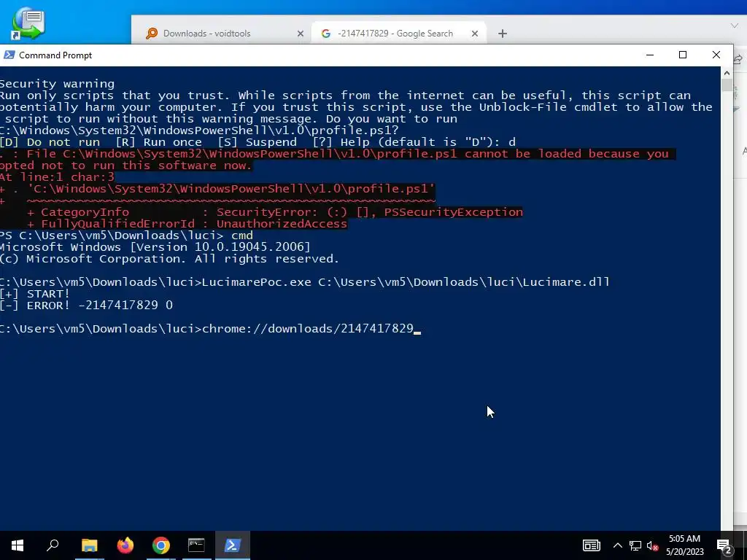Click the console scrollbar thumb
747x560 pixels.
pyautogui.click(x=727, y=85)
